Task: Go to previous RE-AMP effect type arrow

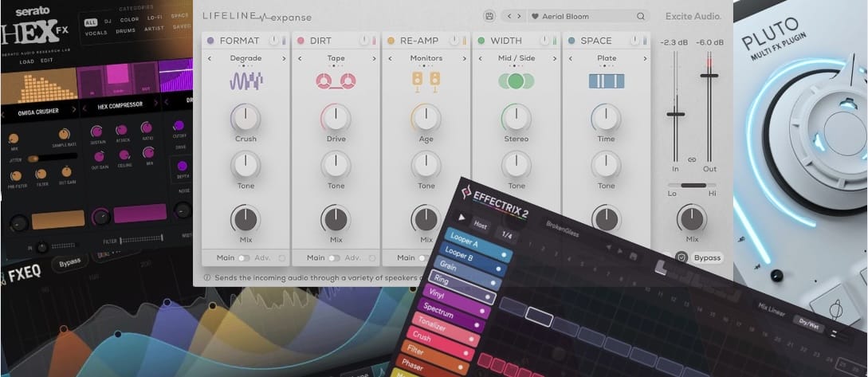Action: pyautogui.click(x=390, y=58)
